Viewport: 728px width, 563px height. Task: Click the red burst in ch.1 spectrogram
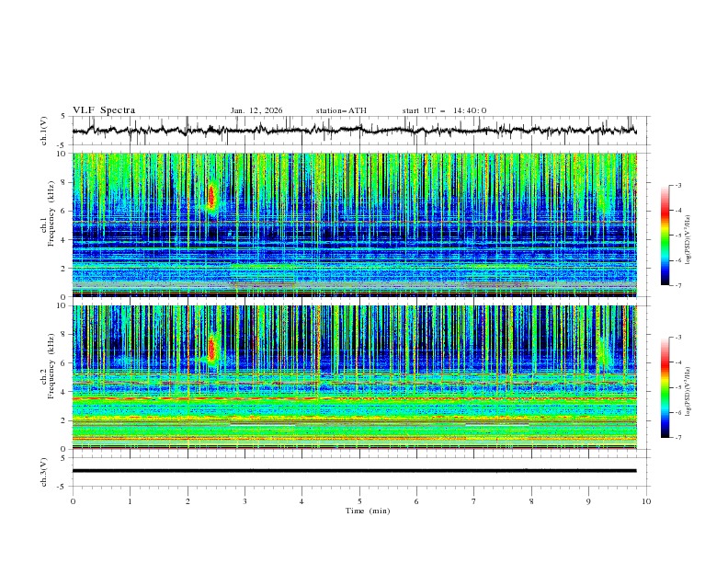[x=211, y=196]
